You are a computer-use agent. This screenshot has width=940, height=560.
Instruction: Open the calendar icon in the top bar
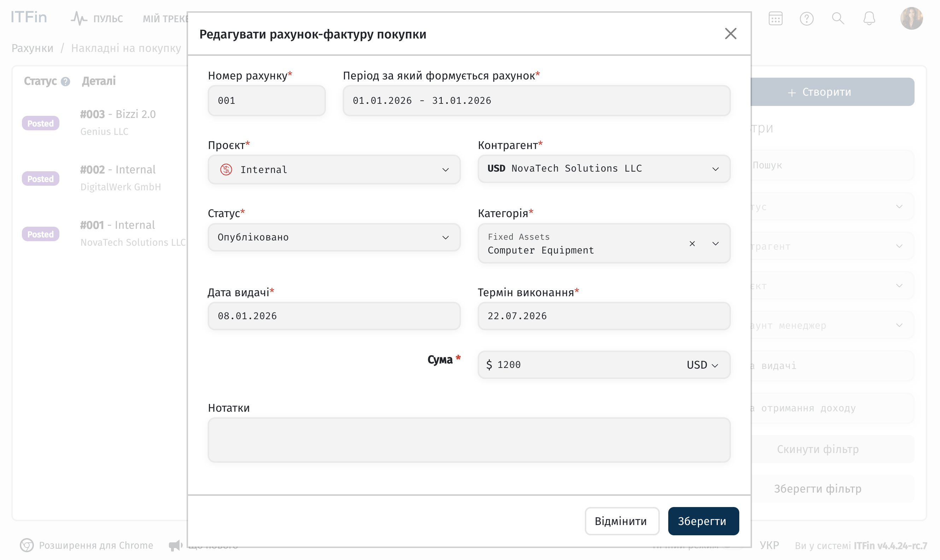coord(775,18)
